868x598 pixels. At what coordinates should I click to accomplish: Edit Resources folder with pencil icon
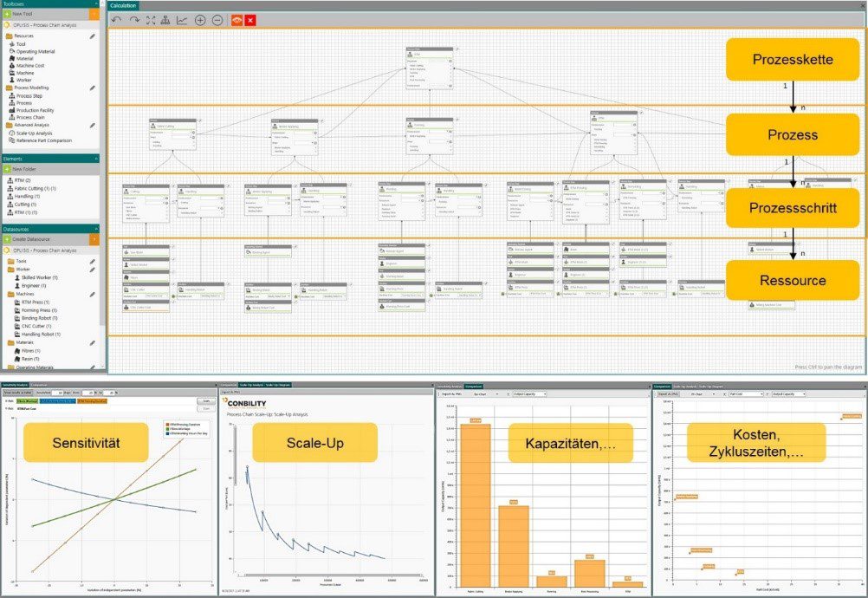93,36
